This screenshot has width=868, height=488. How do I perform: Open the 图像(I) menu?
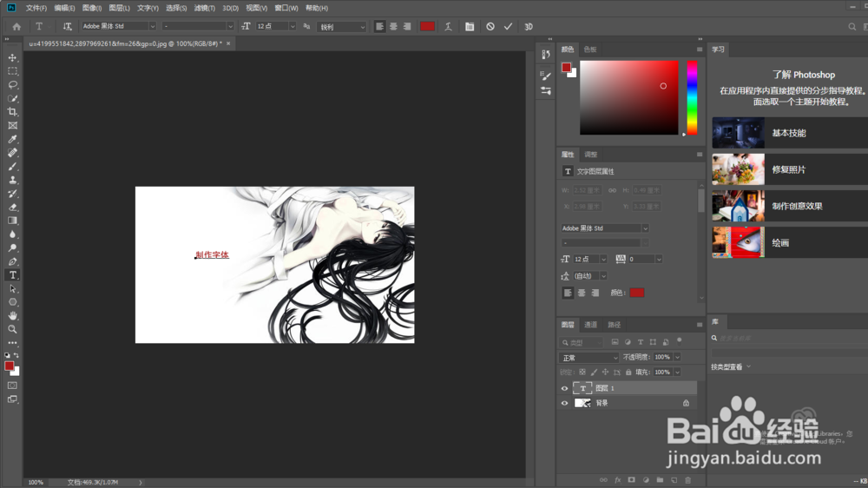92,8
